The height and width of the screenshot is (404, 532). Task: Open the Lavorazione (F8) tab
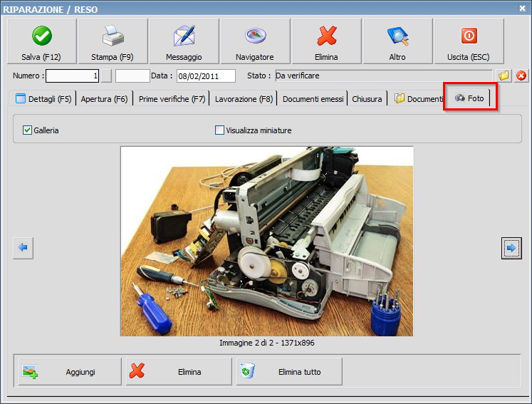click(x=244, y=99)
